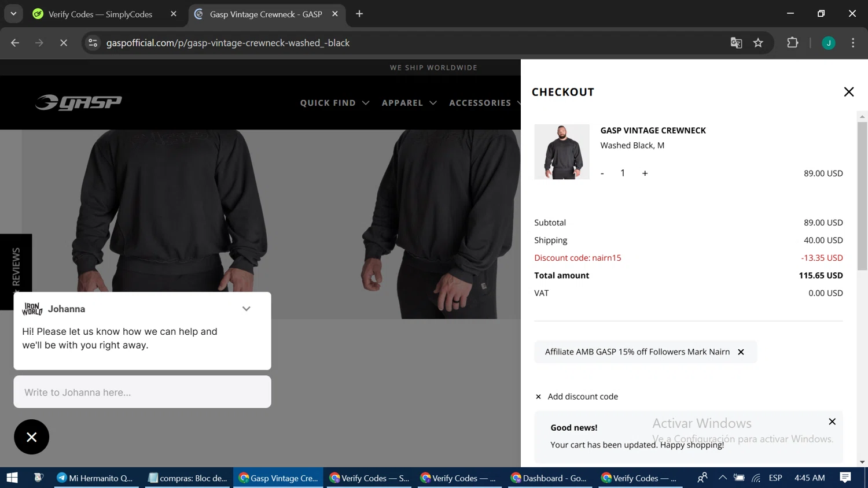Click the Total amount 115.65 USD value
Image resolution: width=868 pixels, height=488 pixels.
(x=821, y=275)
